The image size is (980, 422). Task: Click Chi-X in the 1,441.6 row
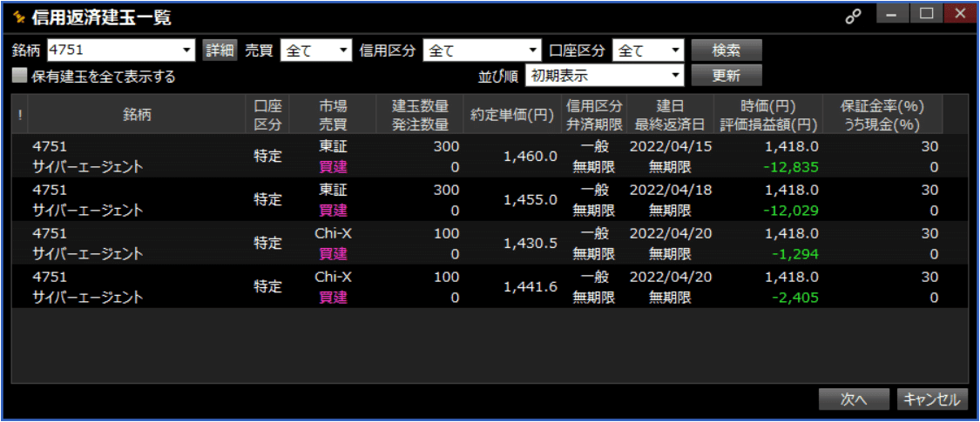(333, 276)
